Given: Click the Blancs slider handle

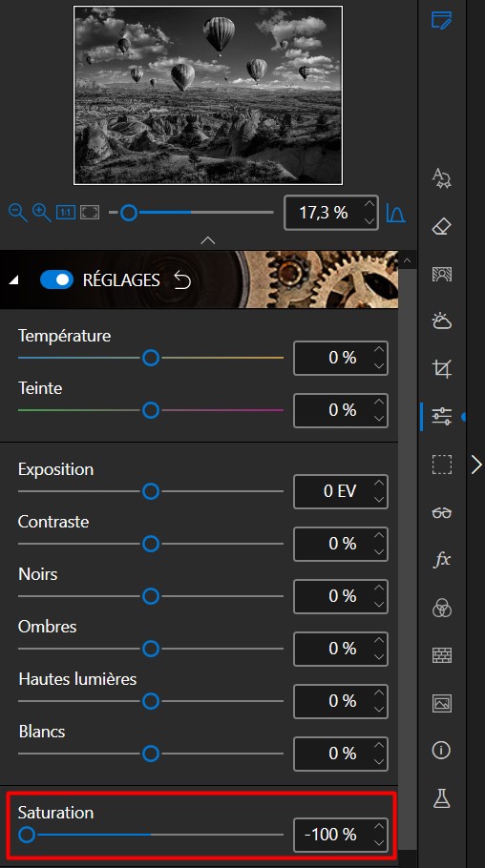Looking at the screenshot, I should pyautogui.click(x=151, y=754).
